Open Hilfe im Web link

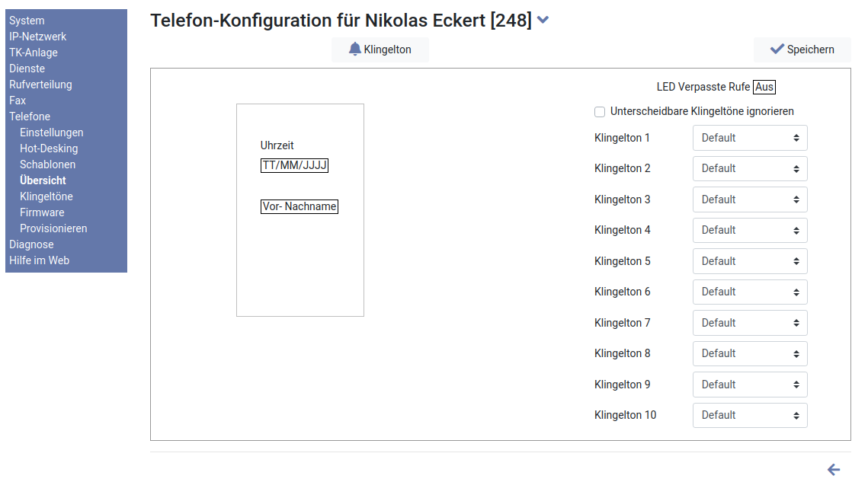[39, 260]
